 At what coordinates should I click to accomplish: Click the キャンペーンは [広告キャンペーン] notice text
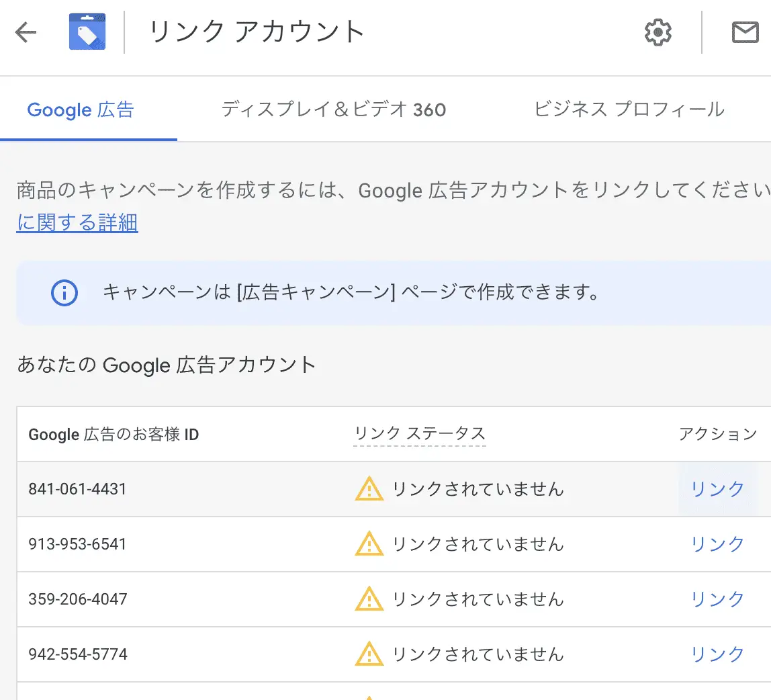(351, 292)
